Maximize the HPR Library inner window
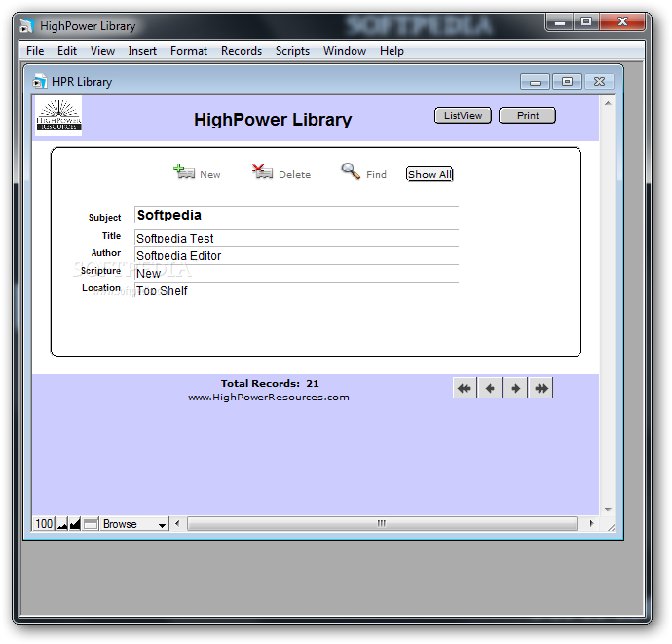The width and height of the screenshot is (672, 644). [567, 82]
